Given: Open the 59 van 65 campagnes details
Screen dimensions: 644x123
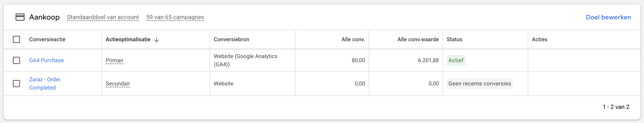Looking at the screenshot, I should [175, 17].
